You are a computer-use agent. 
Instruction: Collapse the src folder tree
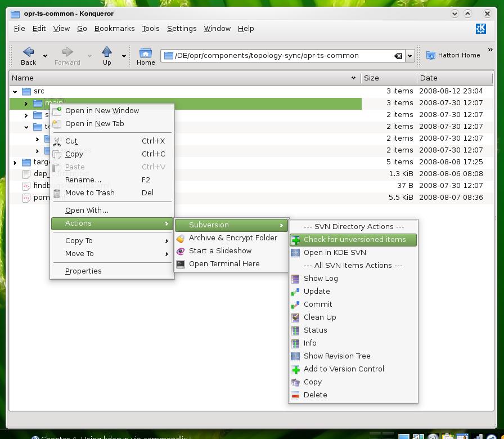tap(15, 92)
